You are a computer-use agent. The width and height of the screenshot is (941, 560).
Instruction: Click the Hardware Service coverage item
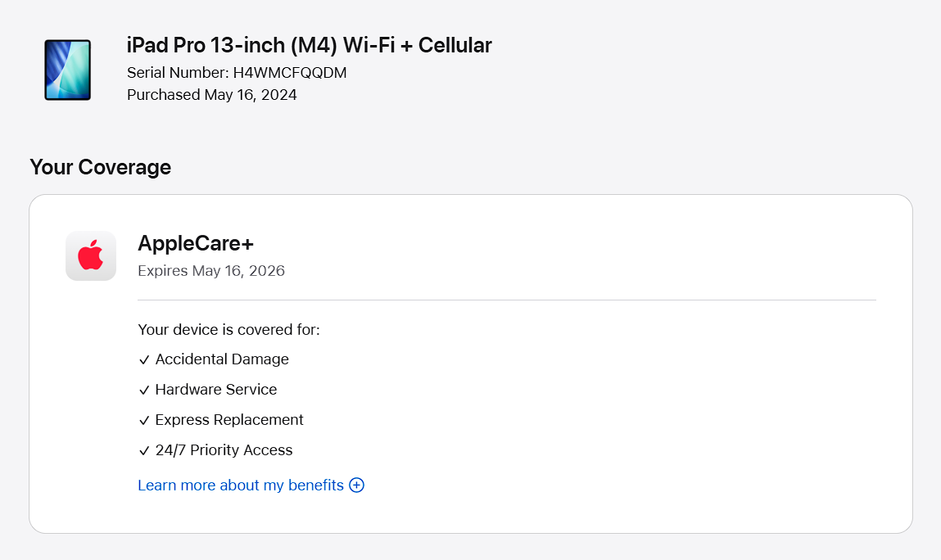coord(216,390)
